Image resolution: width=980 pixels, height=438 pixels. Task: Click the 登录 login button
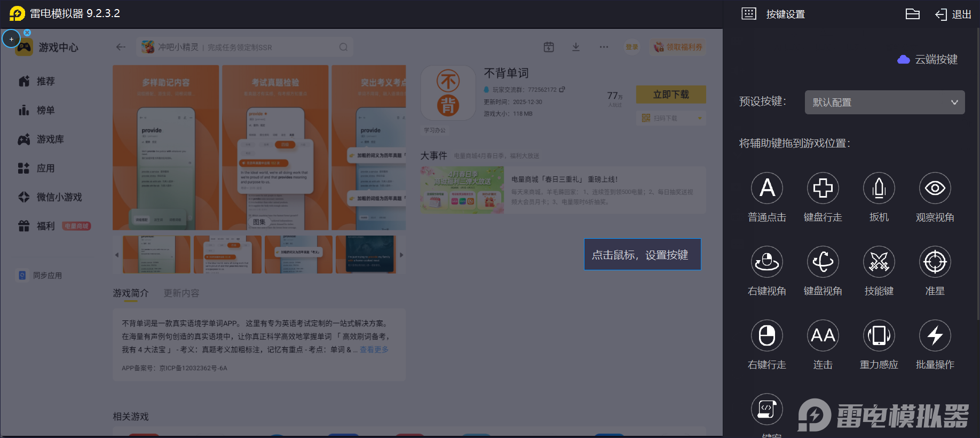tap(632, 47)
